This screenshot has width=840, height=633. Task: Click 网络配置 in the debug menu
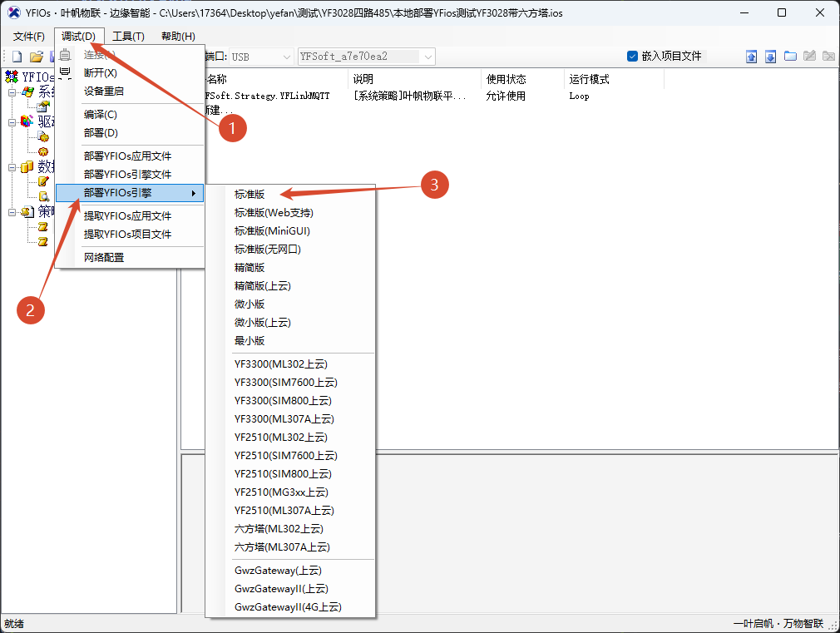coord(104,257)
